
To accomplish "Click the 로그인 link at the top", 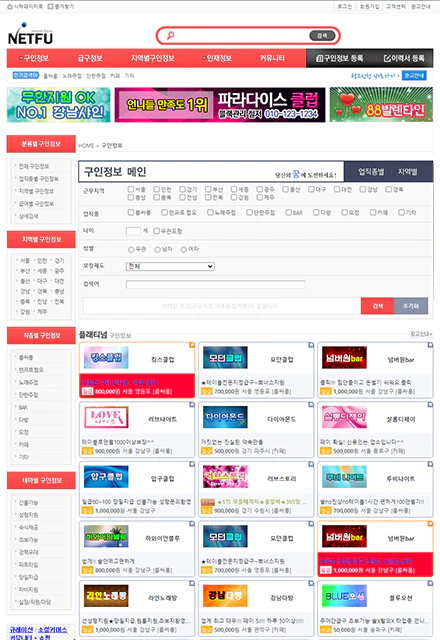I will (344, 6).
